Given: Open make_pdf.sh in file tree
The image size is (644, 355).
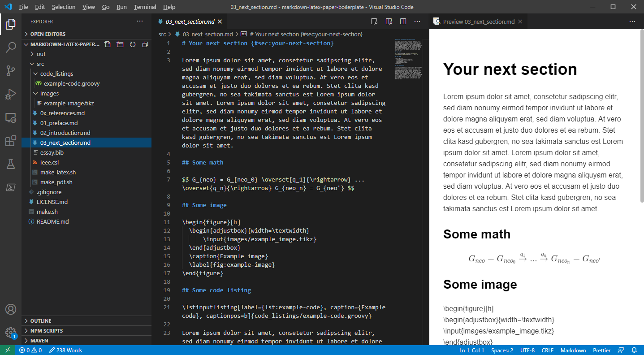Looking at the screenshot, I should tap(86, 182).
